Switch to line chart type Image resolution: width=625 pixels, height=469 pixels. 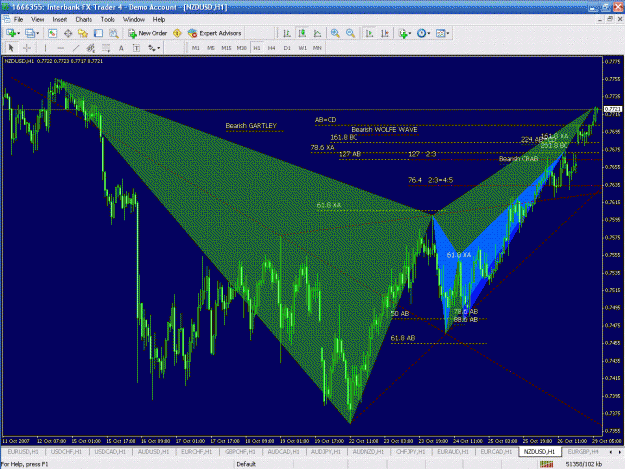pos(317,33)
